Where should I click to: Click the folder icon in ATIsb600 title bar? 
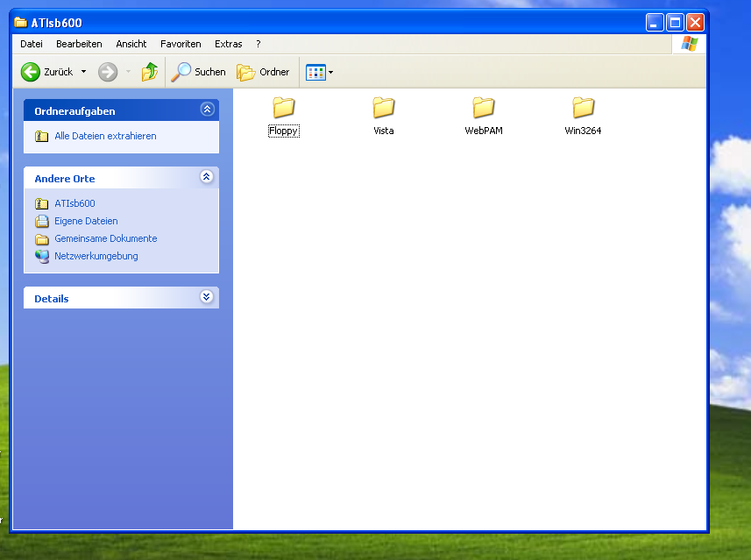(21, 23)
